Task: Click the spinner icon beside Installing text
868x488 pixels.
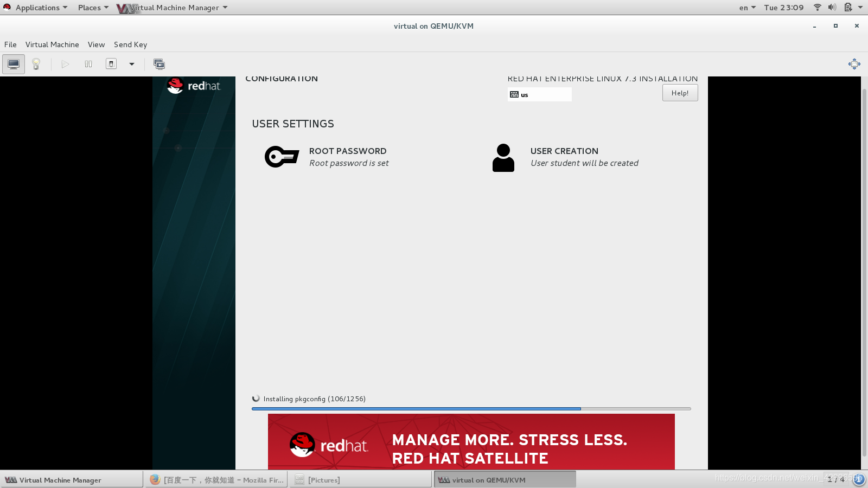Action: [x=256, y=399]
